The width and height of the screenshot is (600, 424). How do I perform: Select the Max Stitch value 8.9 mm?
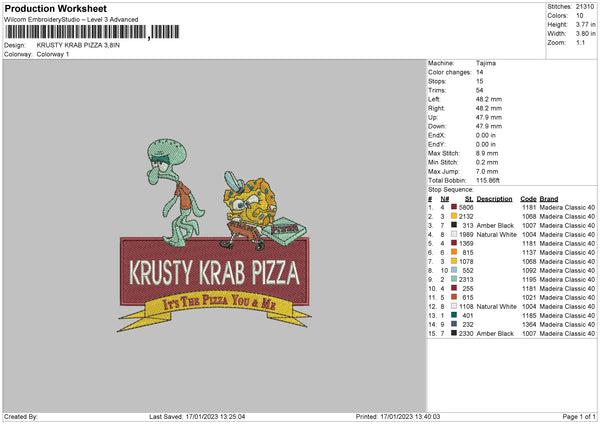(x=487, y=153)
